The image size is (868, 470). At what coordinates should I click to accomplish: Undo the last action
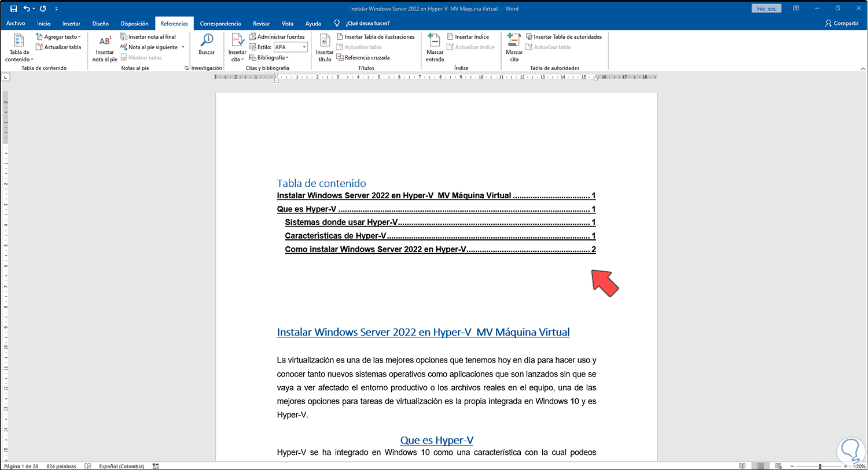pyautogui.click(x=26, y=9)
